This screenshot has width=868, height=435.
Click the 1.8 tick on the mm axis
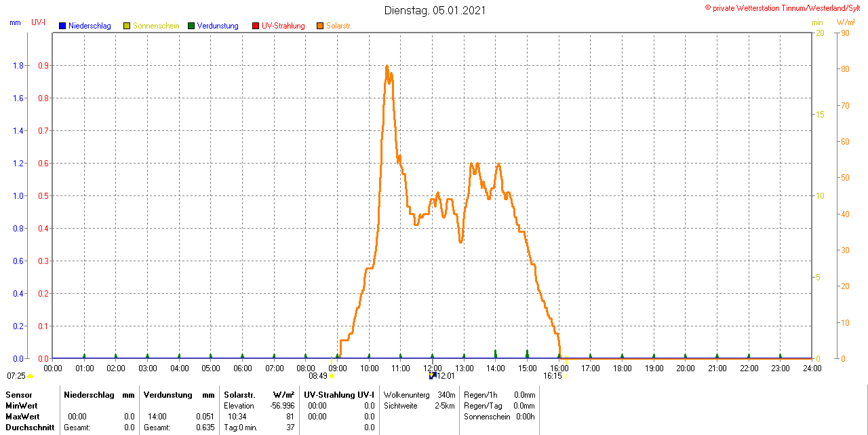pyautogui.click(x=19, y=66)
